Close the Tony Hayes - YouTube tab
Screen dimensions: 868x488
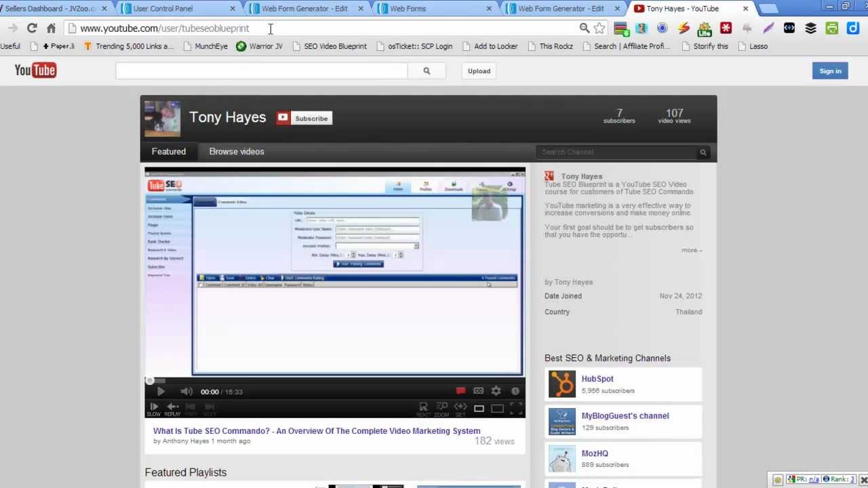[x=745, y=9]
